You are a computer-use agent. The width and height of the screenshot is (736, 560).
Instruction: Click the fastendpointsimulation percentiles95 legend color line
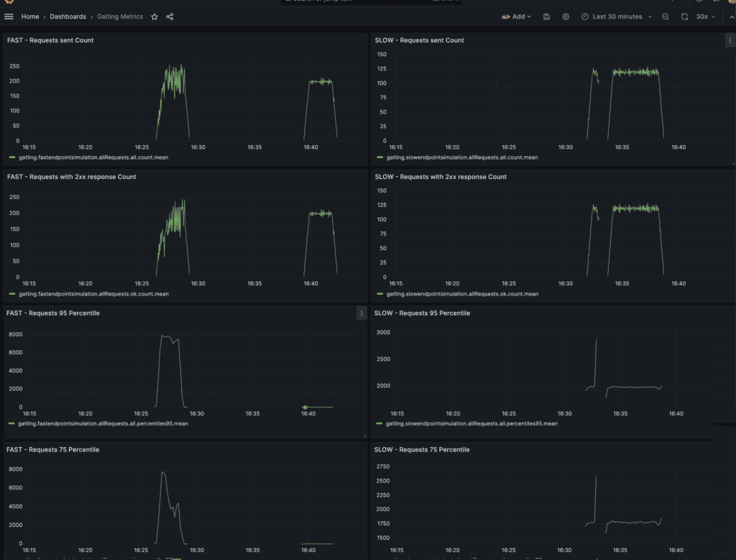pyautogui.click(x=11, y=423)
